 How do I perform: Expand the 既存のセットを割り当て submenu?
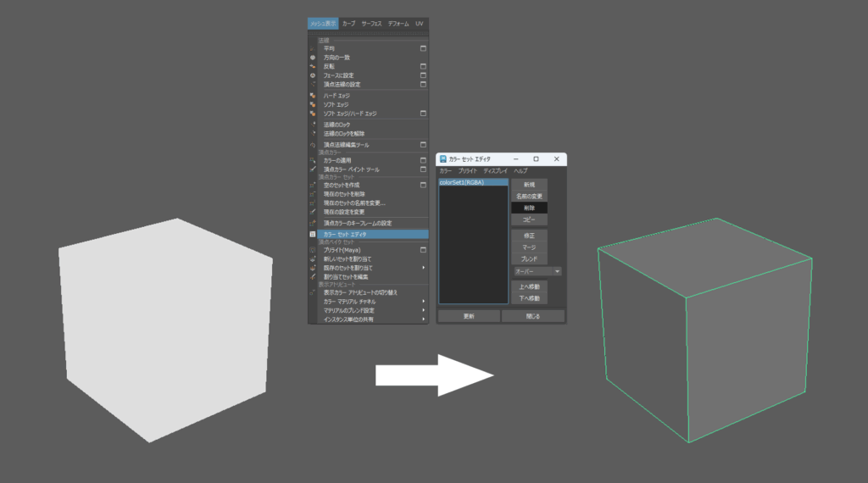click(424, 268)
